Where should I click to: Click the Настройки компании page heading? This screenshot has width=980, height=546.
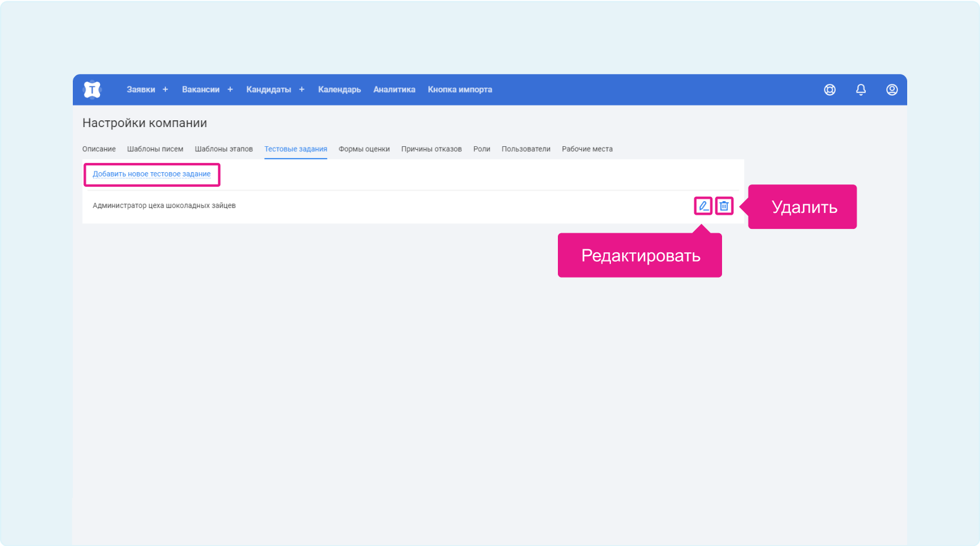click(144, 123)
